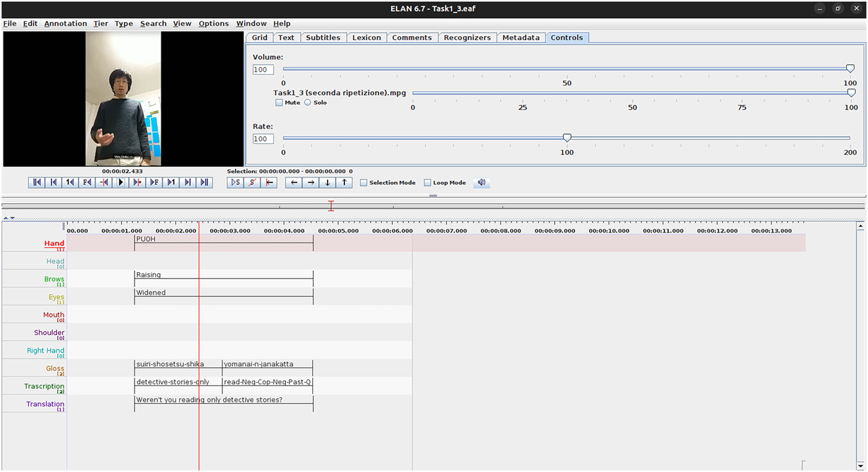Enable the Selection Mode checkbox

[363, 183]
